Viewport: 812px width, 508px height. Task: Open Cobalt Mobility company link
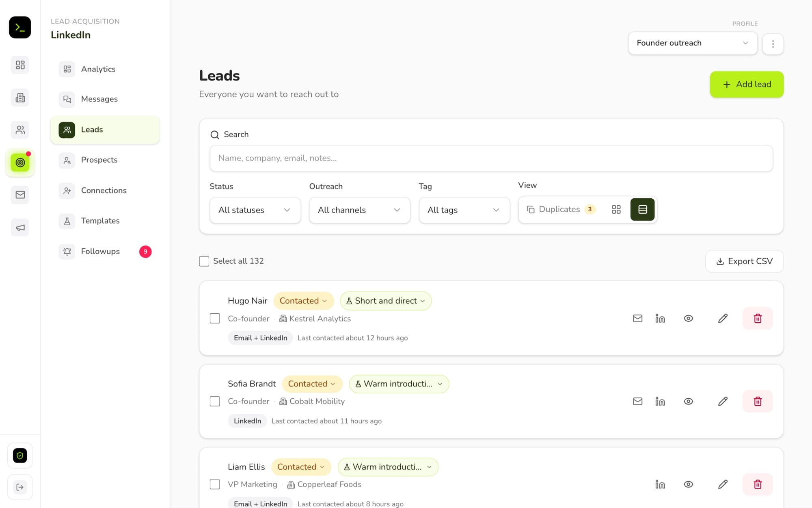tap(312, 402)
